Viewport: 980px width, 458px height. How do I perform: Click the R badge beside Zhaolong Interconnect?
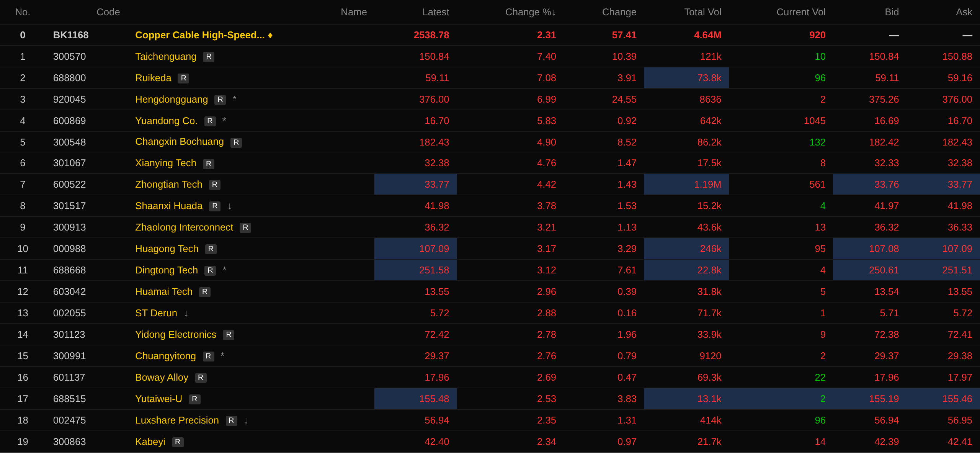point(245,227)
